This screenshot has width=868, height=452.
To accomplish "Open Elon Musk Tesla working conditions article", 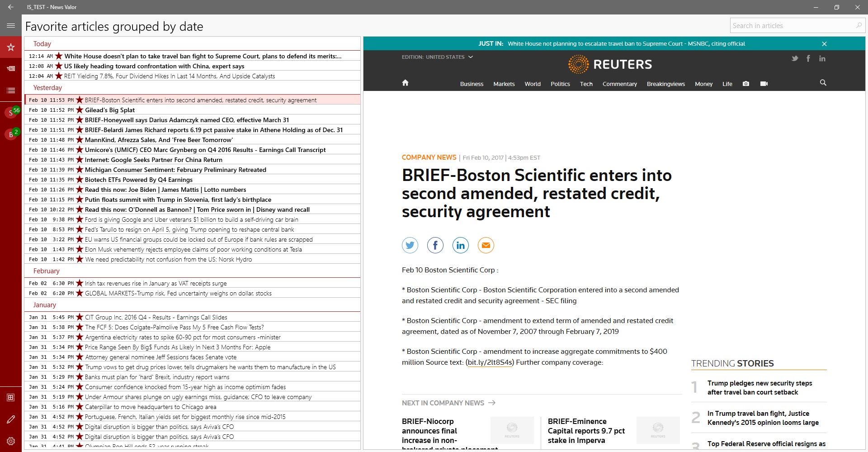I will click(193, 249).
